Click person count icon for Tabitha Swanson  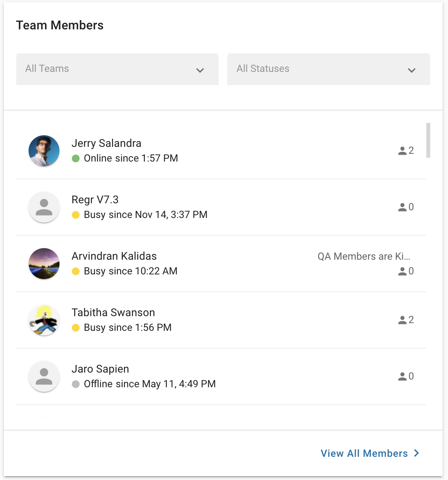(402, 320)
